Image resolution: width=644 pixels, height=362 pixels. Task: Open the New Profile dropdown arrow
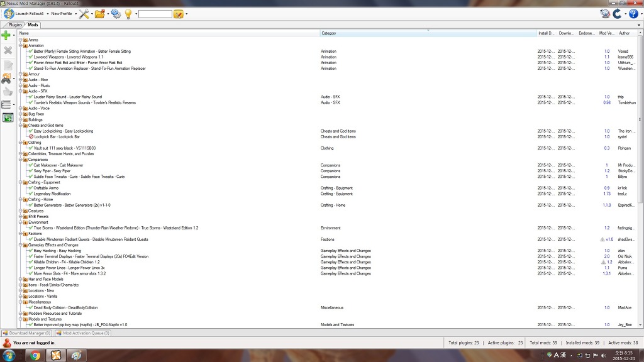pos(75,13)
